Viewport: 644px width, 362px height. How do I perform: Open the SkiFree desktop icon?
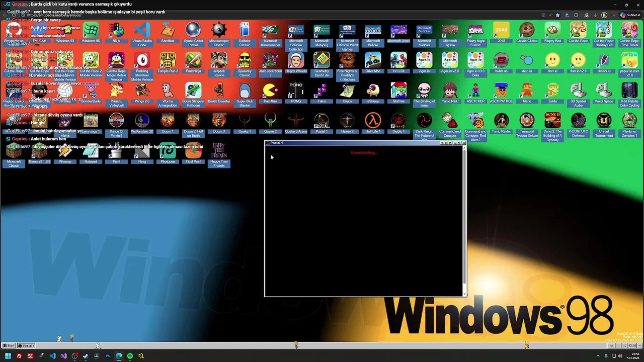click(398, 93)
